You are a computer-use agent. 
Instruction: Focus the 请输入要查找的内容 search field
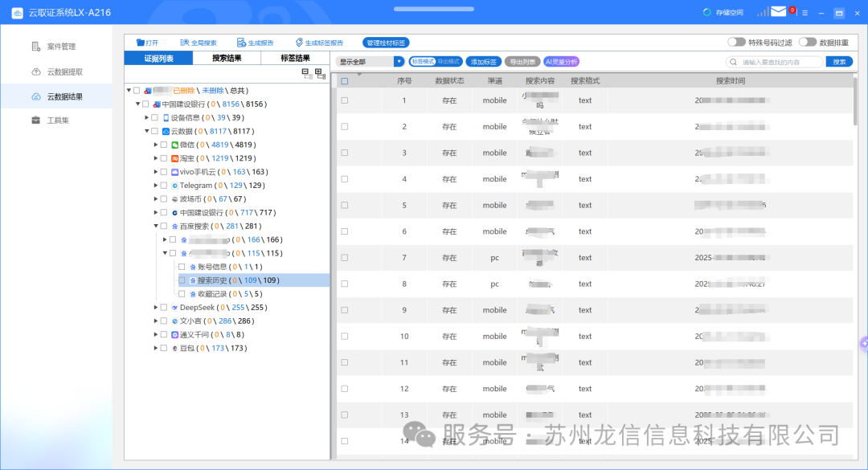coord(775,62)
